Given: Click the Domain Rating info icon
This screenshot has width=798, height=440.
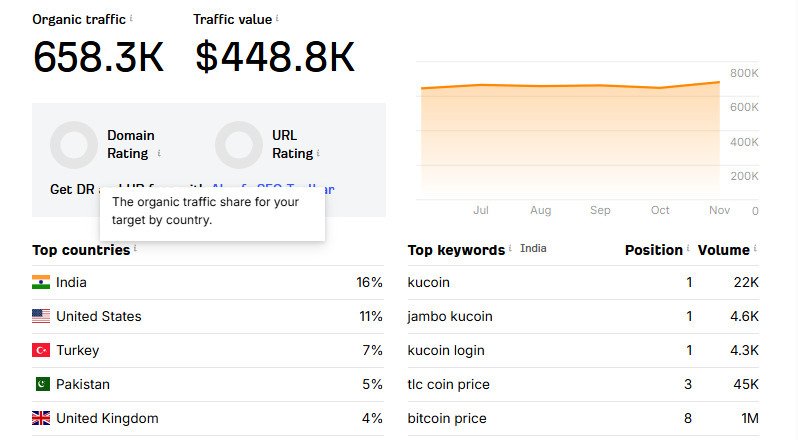Looking at the screenshot, I should tap(159, 154).
